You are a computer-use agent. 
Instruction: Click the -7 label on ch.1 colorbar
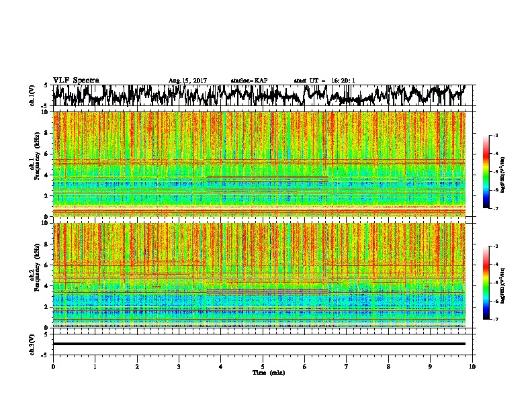click(x=496, y=208)
